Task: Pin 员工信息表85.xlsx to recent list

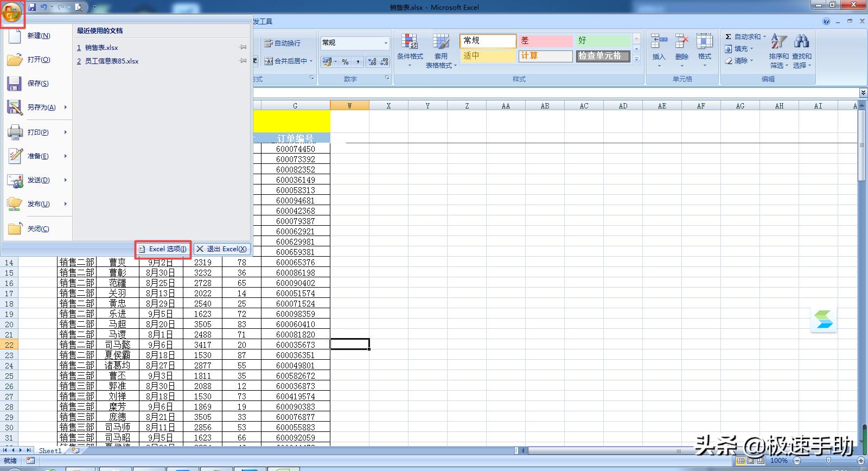Action: (x=243, y=61)
